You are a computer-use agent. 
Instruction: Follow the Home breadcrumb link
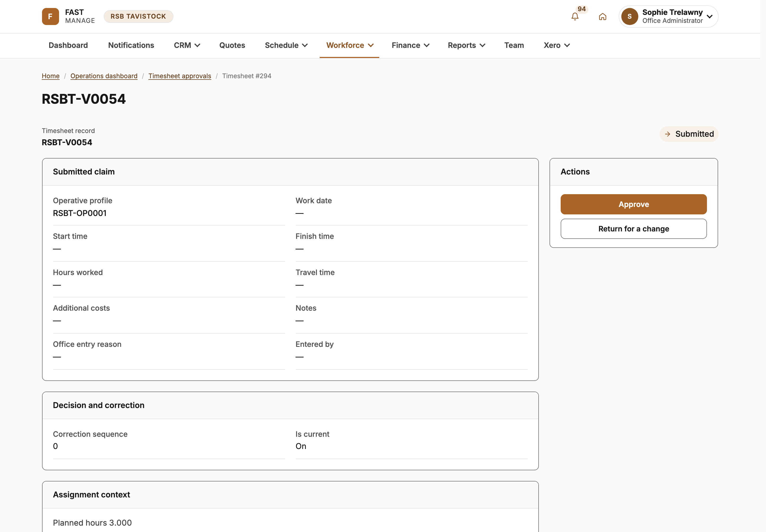tap(51, 76)
